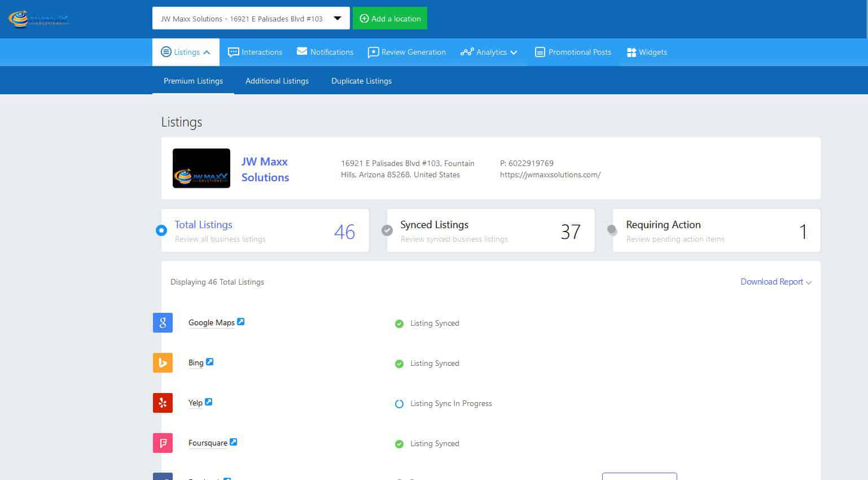The width and height of the screenshot is (868, 480).
Task: Click the Total Listings card title
Action: [203, 225]
